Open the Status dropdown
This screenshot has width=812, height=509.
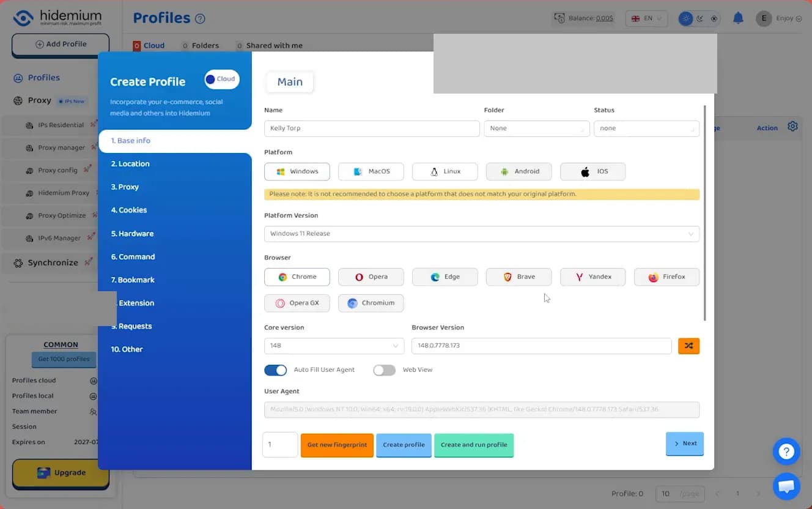[x=647, y=128]
